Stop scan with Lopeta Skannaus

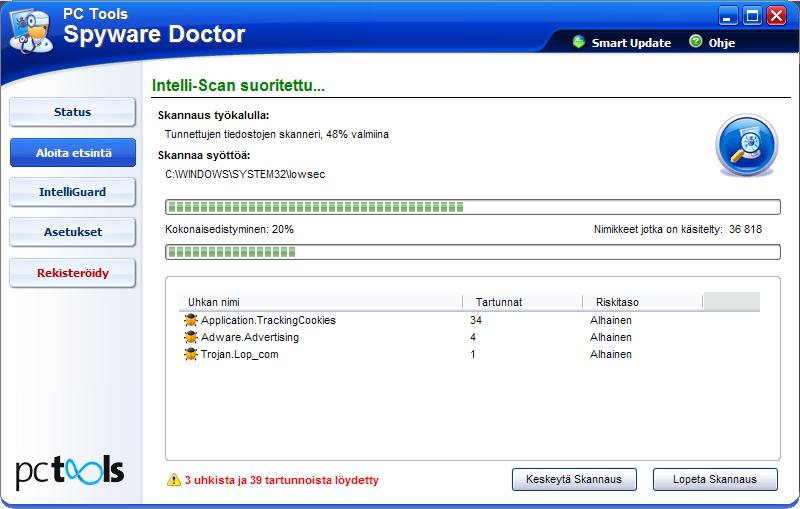(x=715, y=479)
